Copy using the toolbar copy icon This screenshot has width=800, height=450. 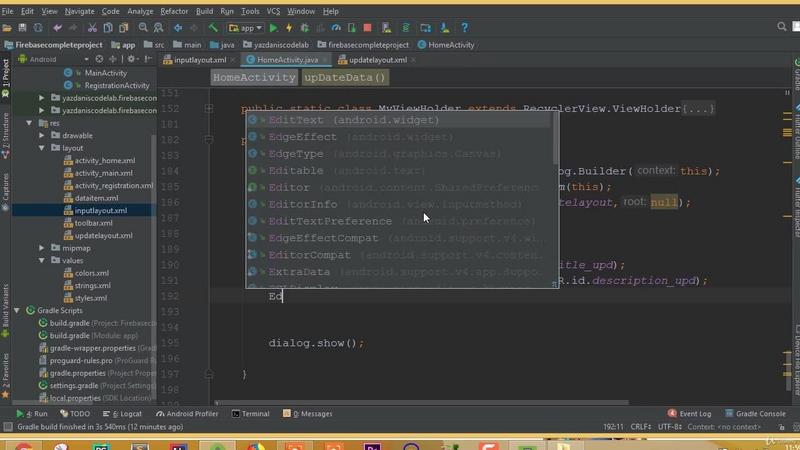click(108, 28)
